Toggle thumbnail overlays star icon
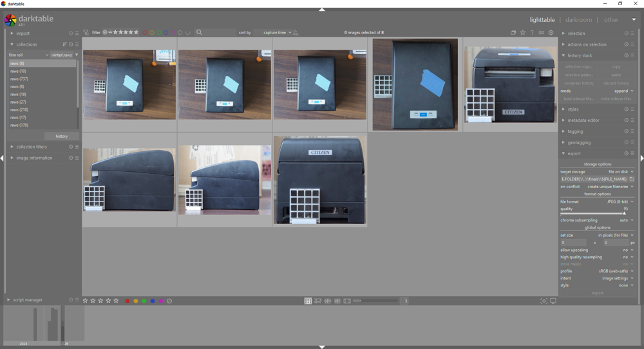The width and height of the screenshot is (644, 349). tap(522, 33)
